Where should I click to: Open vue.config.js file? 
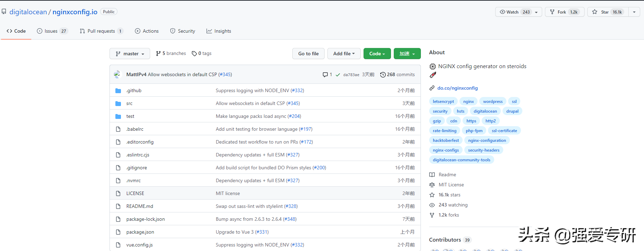140,245
